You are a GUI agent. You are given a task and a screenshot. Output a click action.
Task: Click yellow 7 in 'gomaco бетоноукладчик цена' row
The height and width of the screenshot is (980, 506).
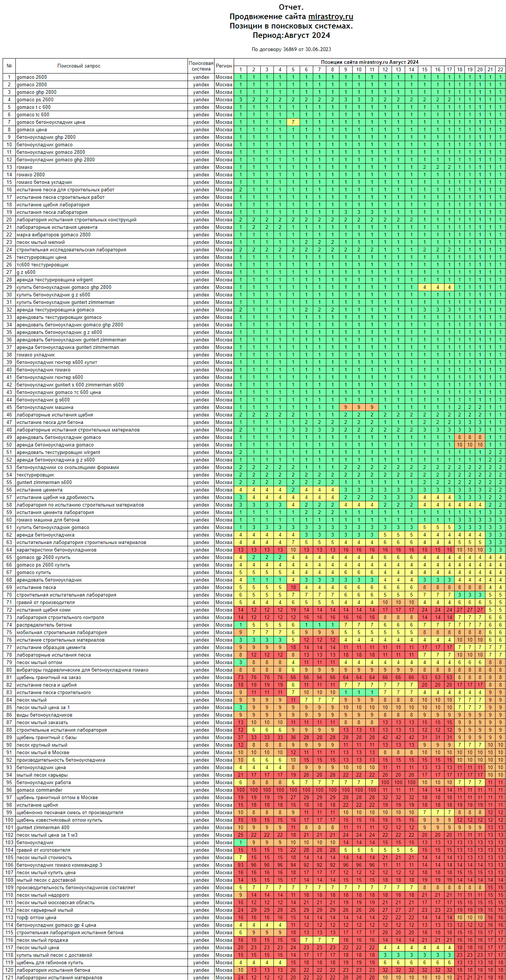click(x=293, y=122)
